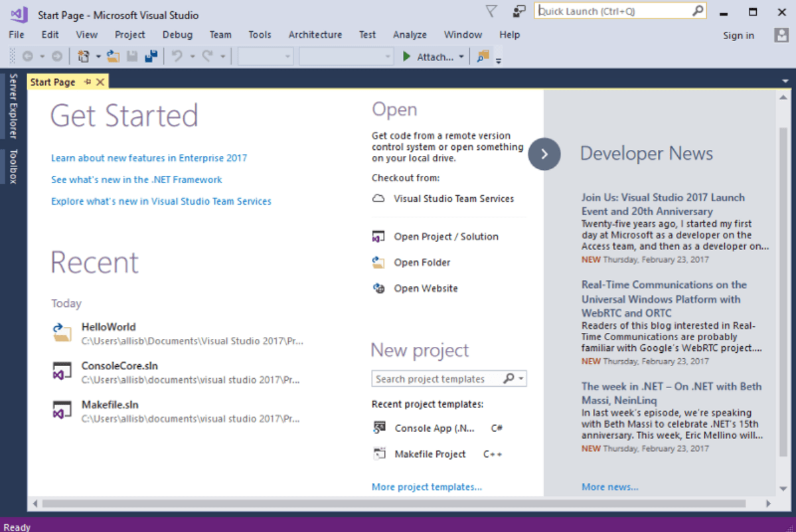The width and height of the screenshot is (796, 532).
Task: Click the Redo toolbar icon
Action: point(207,56)
